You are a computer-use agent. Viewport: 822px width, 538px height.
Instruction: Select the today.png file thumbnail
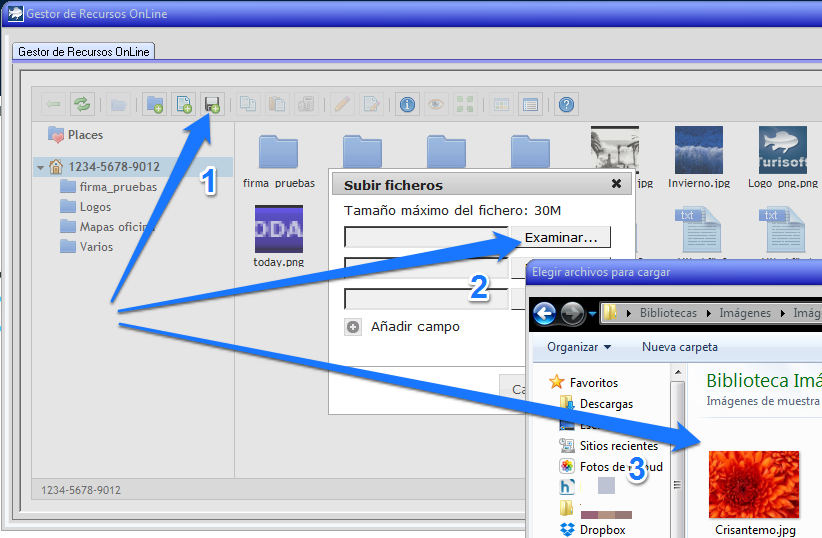[279, 229]
